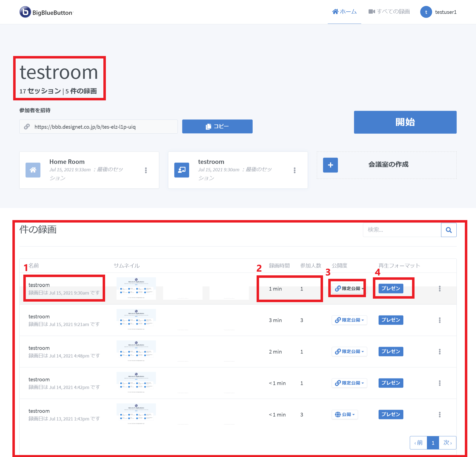
Task: Sort by 名前 column header
Action: coord(34,265)
